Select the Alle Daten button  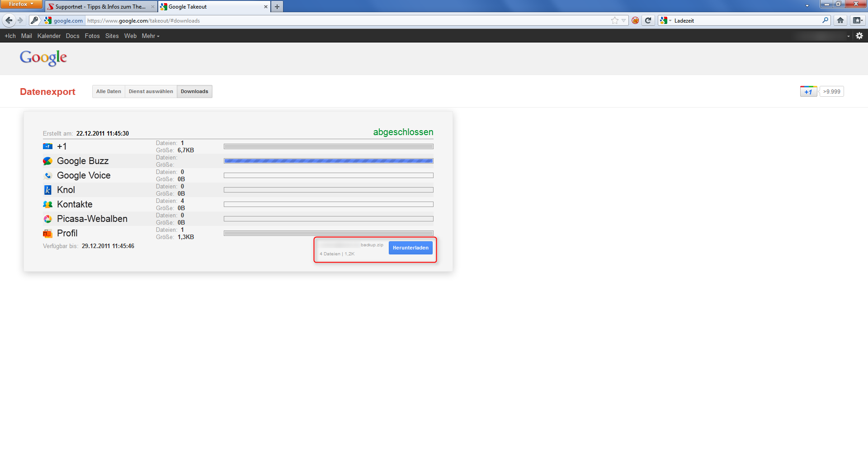click(x=108, y=91)
